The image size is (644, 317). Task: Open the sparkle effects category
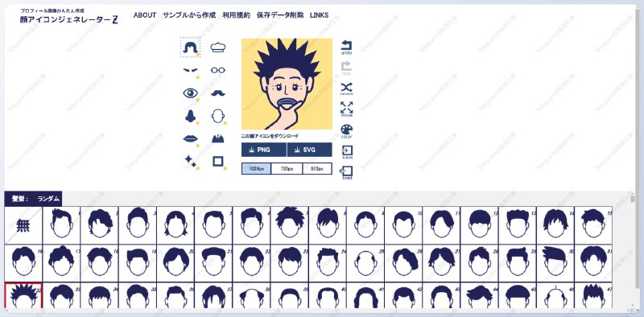click(x=190, y=162)
